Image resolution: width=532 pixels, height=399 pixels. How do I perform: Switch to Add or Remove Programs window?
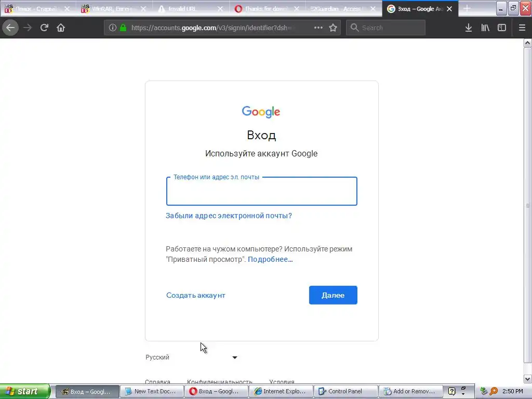410,391
